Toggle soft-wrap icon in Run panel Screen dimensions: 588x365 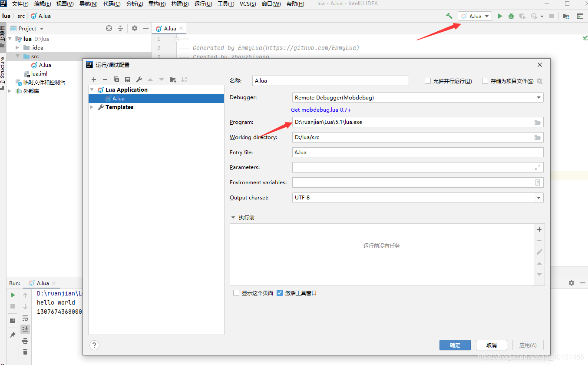pos(25,318)
